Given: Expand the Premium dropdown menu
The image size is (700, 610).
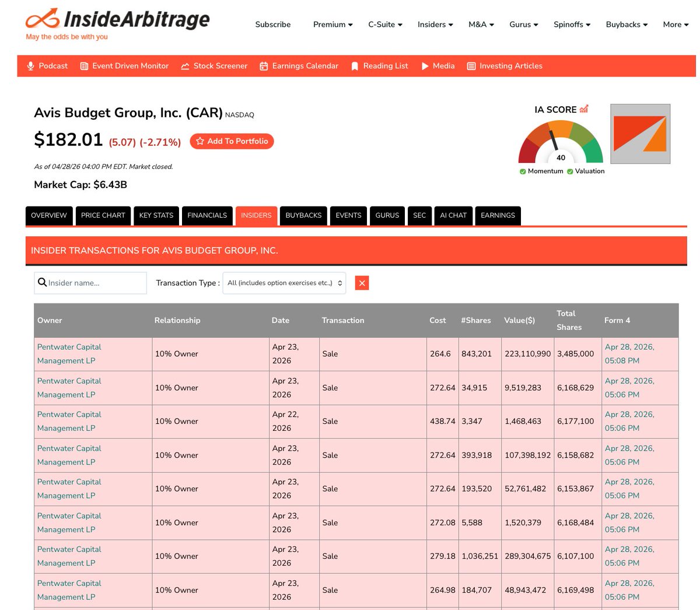Looking at the screenshot, I should click(332, 25).
